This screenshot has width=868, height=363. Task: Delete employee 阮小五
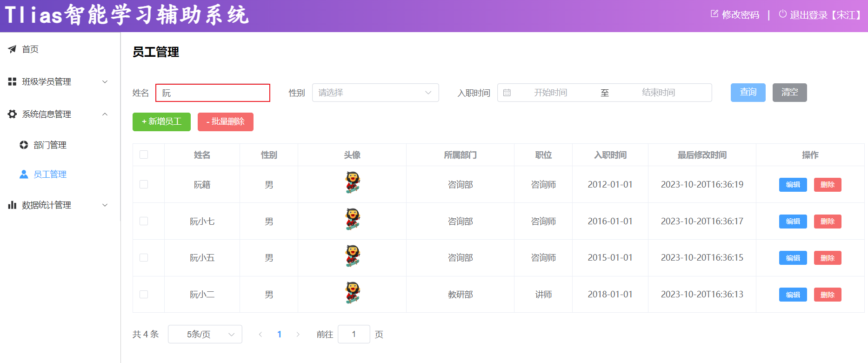828,258
